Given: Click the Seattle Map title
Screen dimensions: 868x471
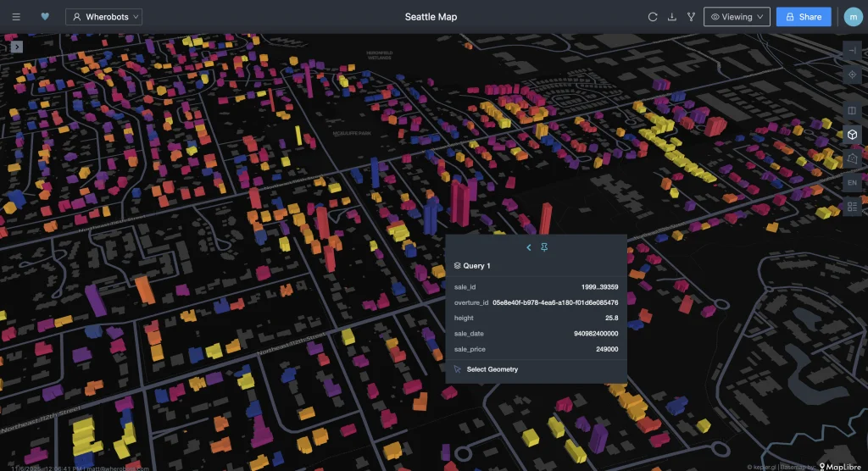Looking at the screenshot, I should tap(431, 17).
